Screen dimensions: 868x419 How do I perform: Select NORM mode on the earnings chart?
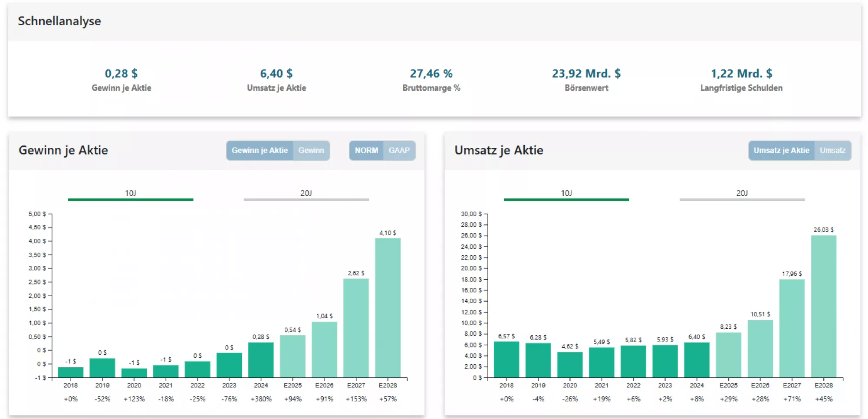(367, 151)
